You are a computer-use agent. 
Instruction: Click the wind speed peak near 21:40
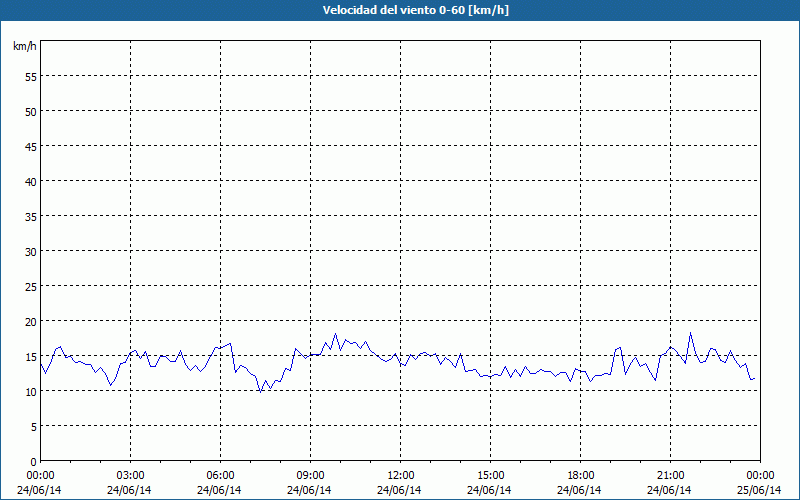click(x=690, y=333)
